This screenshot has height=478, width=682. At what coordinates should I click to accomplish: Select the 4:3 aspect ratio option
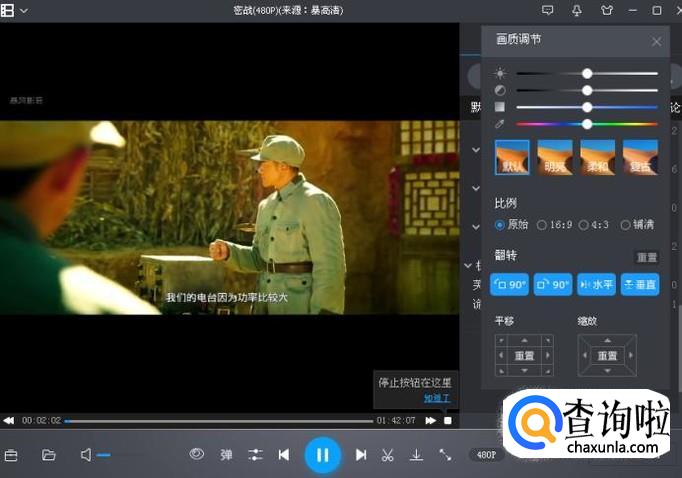tap(594, 225)
